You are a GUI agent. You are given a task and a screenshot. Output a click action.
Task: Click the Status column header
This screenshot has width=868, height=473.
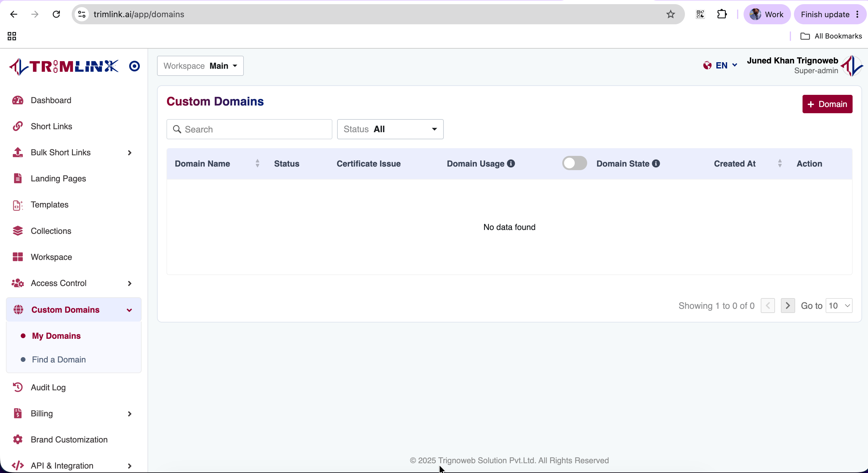point(287,164)
